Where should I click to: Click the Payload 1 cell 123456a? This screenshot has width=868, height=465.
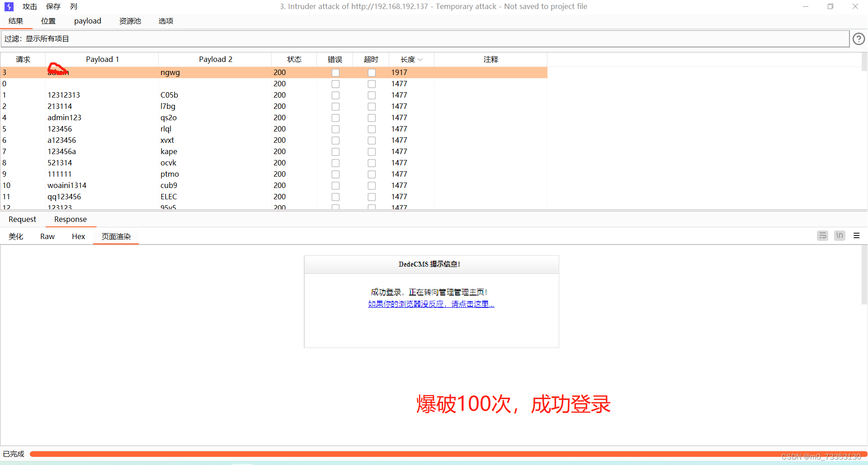pyautogui.click(x=62, y=152)
